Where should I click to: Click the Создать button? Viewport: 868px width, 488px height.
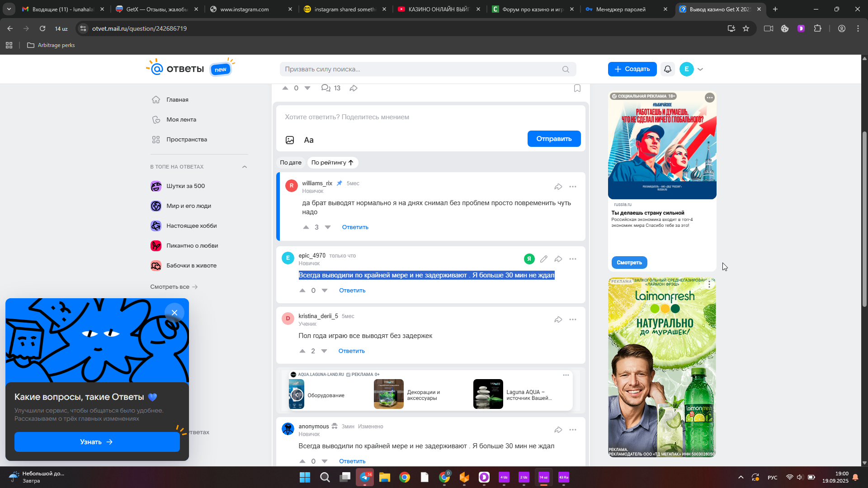pyautogui.click(x=632, y=69)
